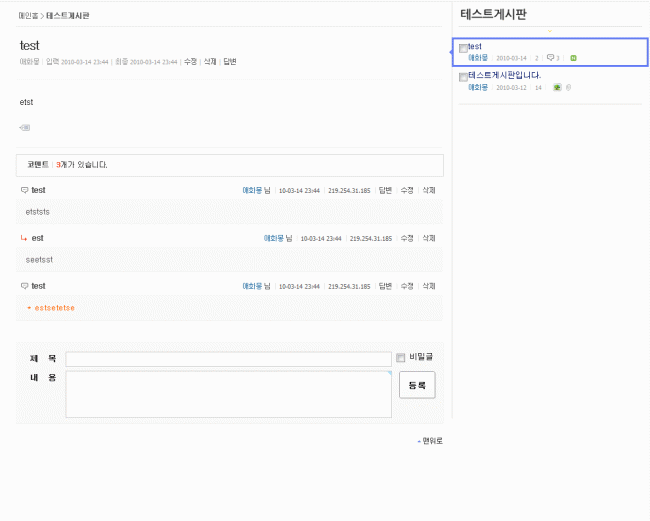Click the orange reply arrow icon beside 'est'
This screenshot has width=650, height=521.
click(24, 238)
